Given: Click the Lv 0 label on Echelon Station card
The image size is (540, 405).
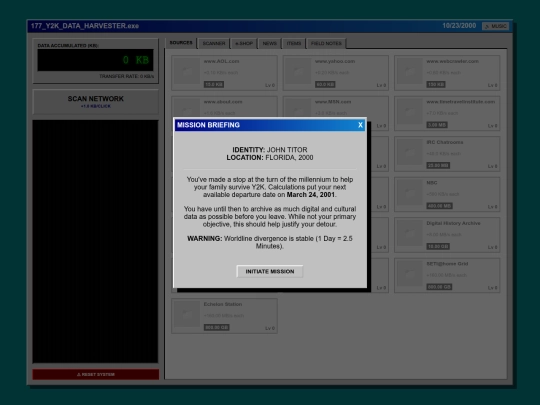Looking at the screenshot, I should tap(270, 328).
